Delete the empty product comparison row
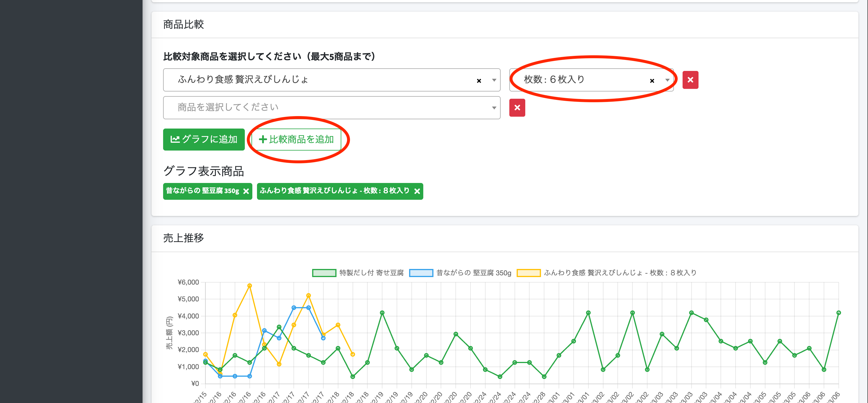This screenshot has width=868, height=403. [517, 108]
